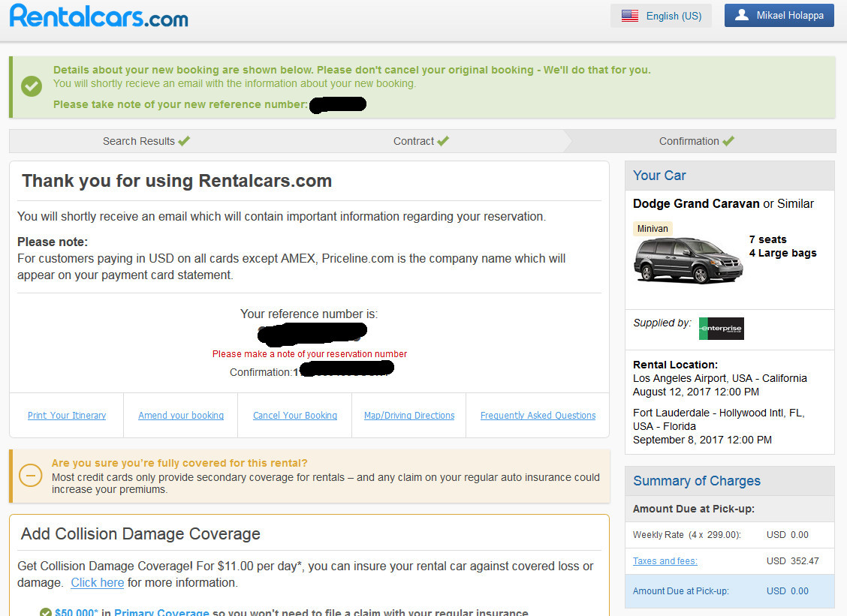The height and width of the screenshot is (616, 847).
Task: Open the Mikael Holappa account menu
Action: point(779,16)
